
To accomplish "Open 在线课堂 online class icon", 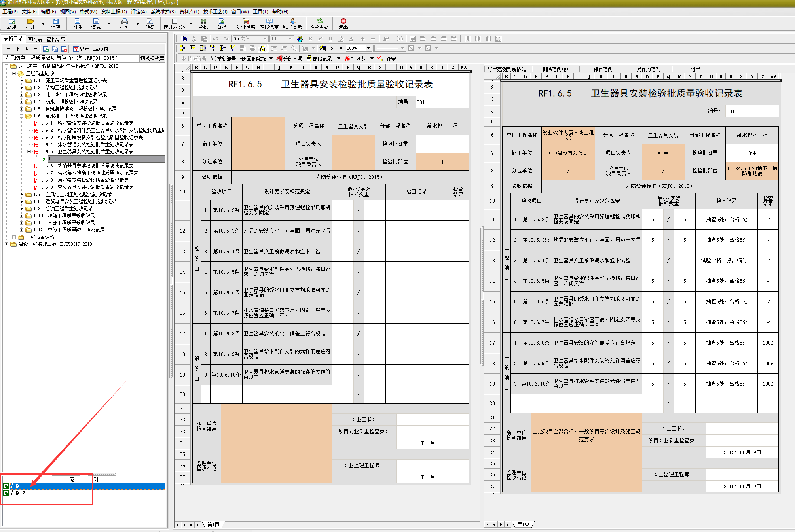I will point(269,24).
